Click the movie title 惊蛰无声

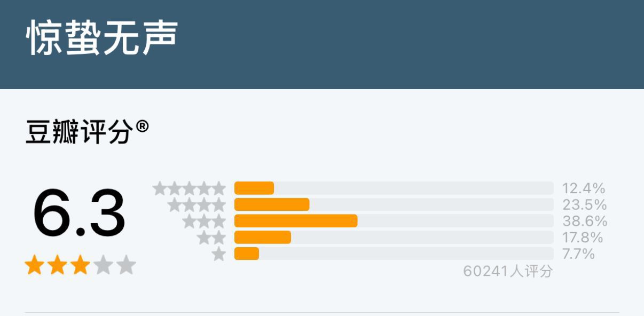(x=101, y=38)
